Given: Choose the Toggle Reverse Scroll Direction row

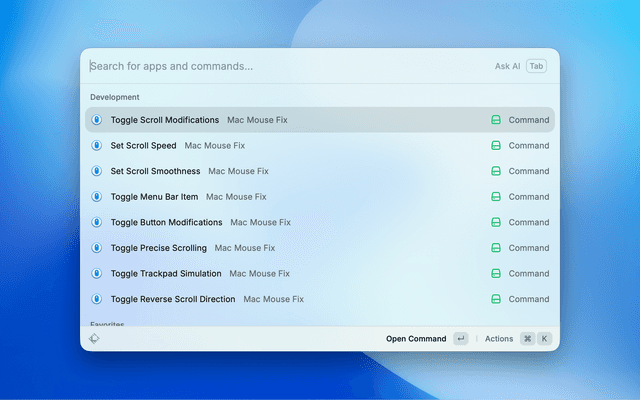Looking at the screenshot, I should tap(173, 299).
